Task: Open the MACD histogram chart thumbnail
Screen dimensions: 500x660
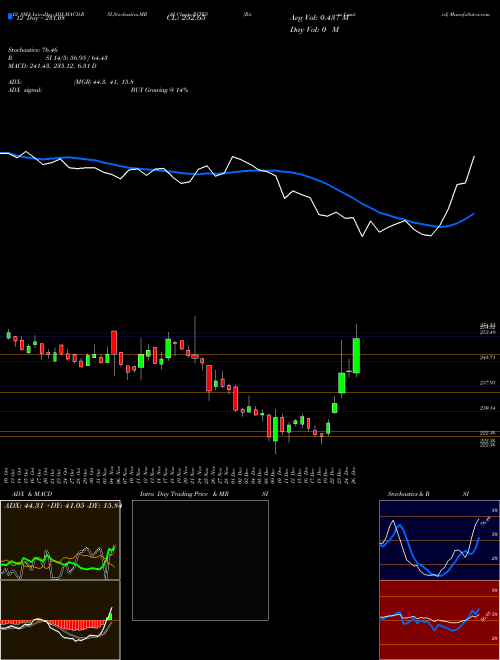Action: pos(60,620)
